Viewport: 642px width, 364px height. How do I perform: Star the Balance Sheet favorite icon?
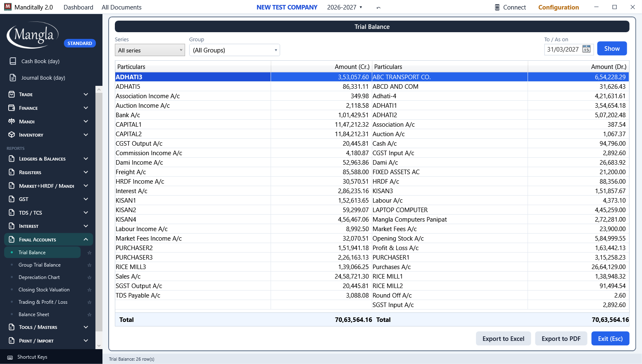pos(89,314)
